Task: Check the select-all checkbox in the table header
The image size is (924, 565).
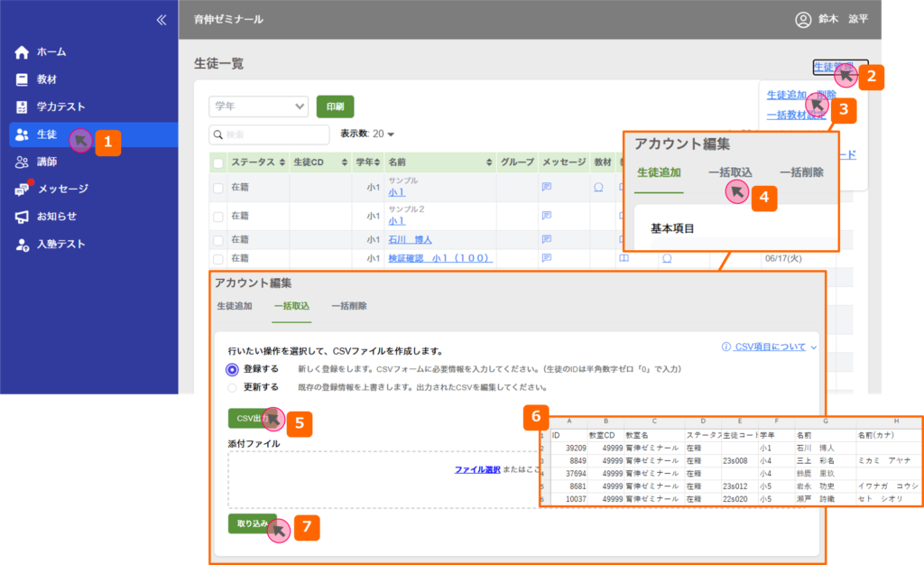Action: [x=217, y=162]
